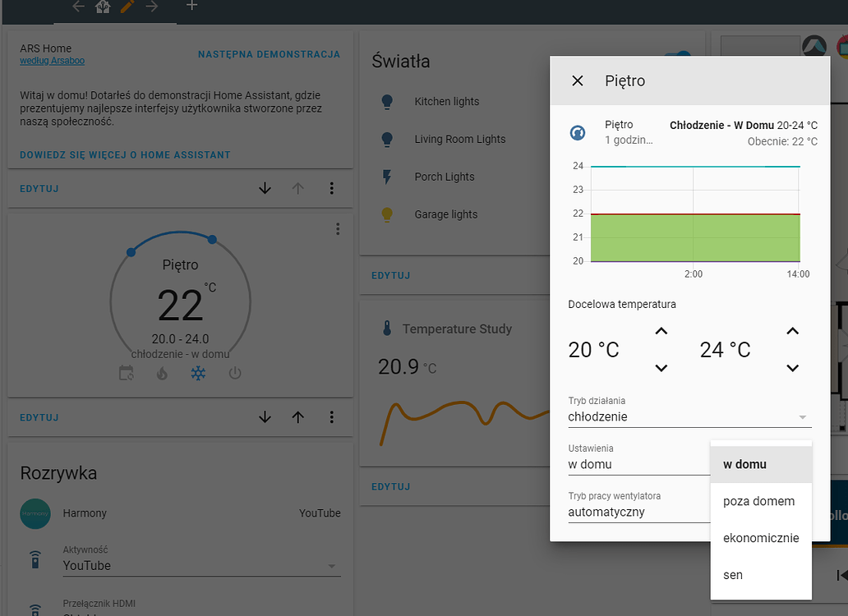Move thermostat card up
This screenshot has width=848, height=616.
[298, 417]
